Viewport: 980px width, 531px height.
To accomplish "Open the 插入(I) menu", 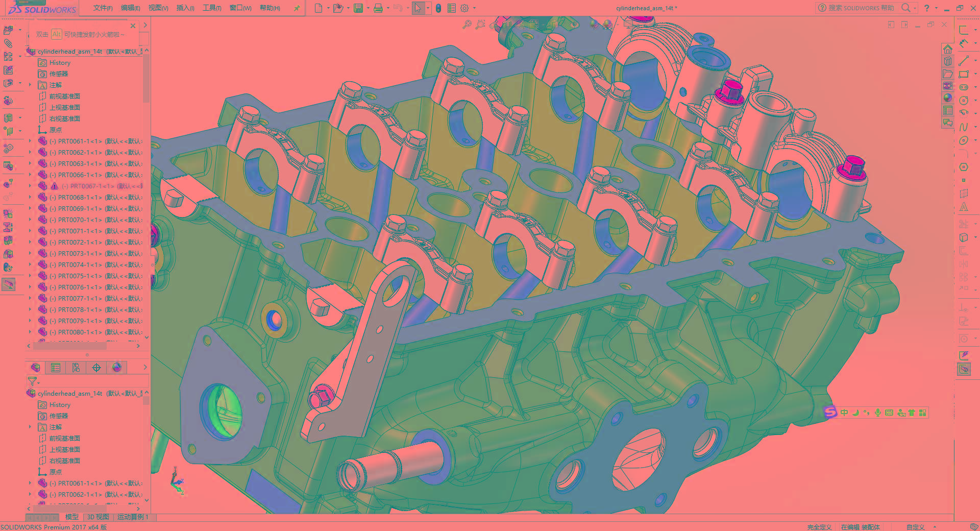I will pos(185,8).
